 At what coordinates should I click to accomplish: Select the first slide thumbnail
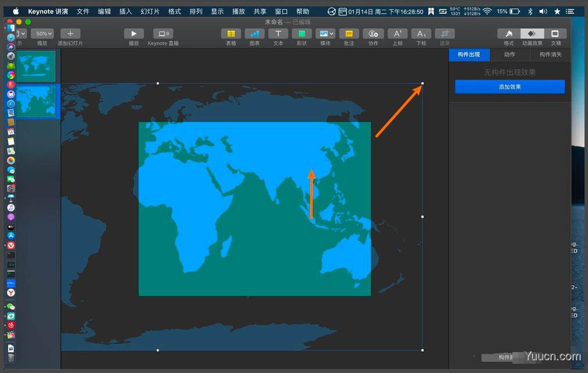coord(36,67)
